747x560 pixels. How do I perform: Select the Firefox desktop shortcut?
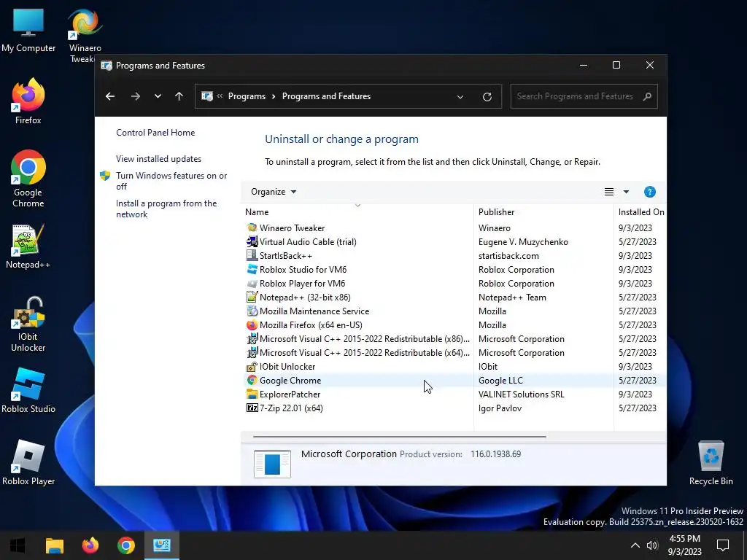pos(28,101)
